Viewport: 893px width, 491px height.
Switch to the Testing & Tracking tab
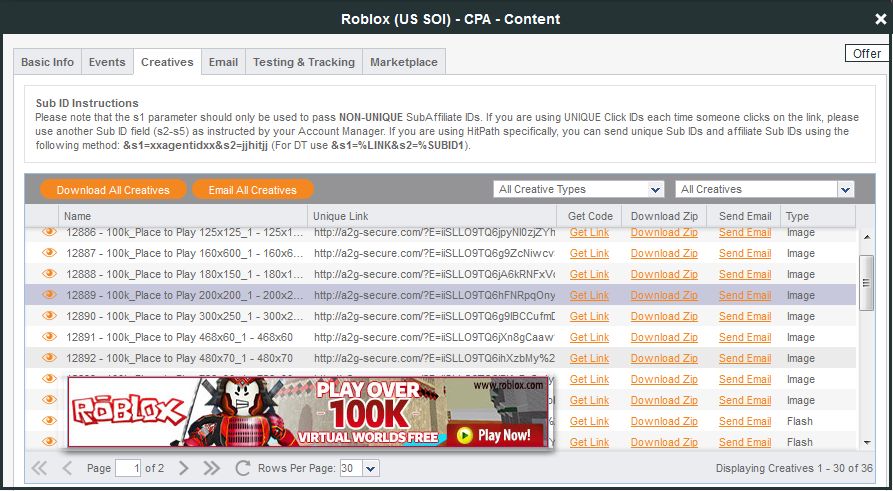303,62
